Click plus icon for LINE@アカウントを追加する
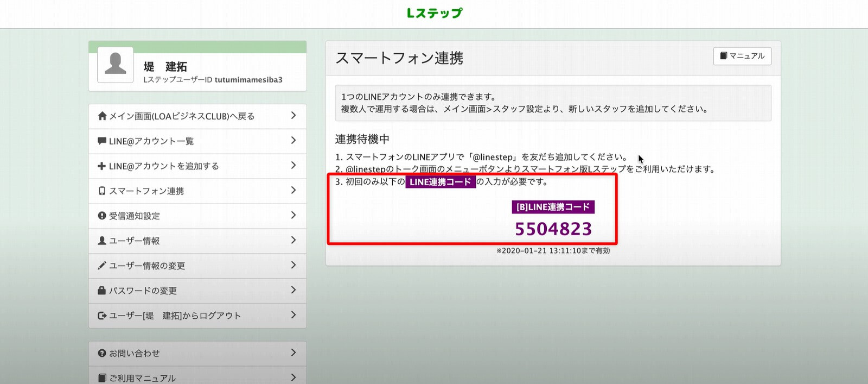This screenshot has height=384, width=868. (x=102, y=166)
